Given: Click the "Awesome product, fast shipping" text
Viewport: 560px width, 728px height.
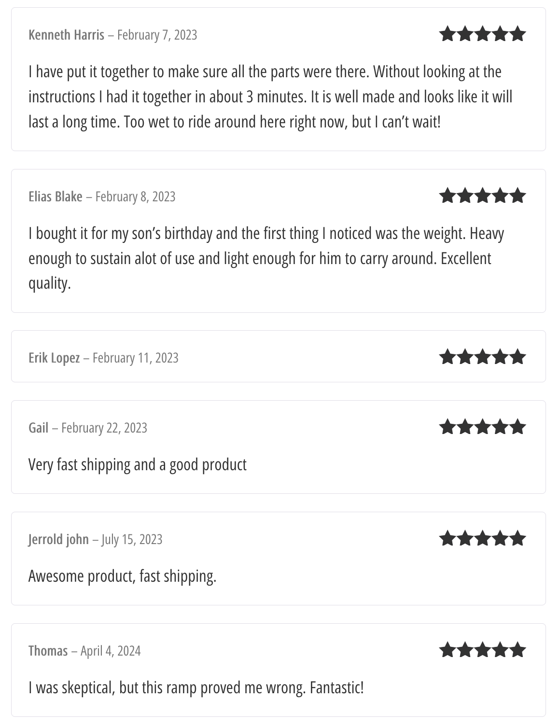Looking at the screenshot, I should (x=122, y=576).
